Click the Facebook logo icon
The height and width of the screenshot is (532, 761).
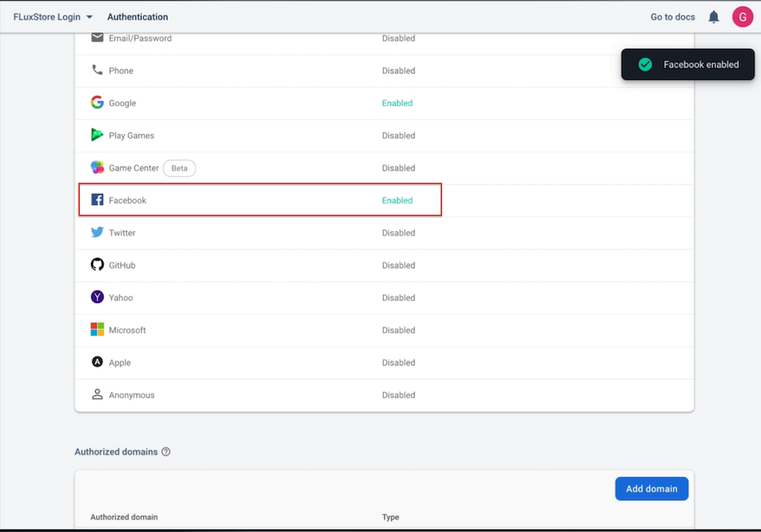(x=97, y=199)
